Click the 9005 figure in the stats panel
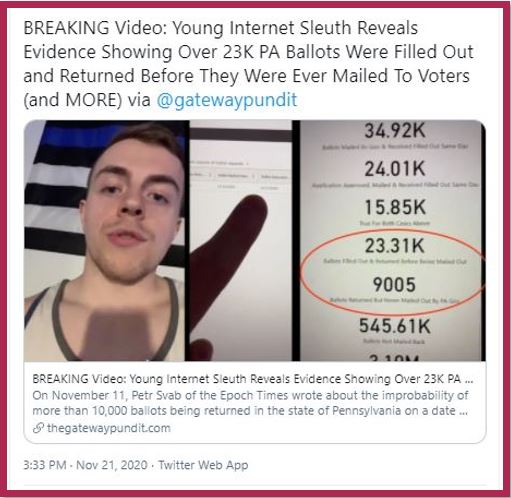Viewport: 511px width, 498px height. click(394, 284)
